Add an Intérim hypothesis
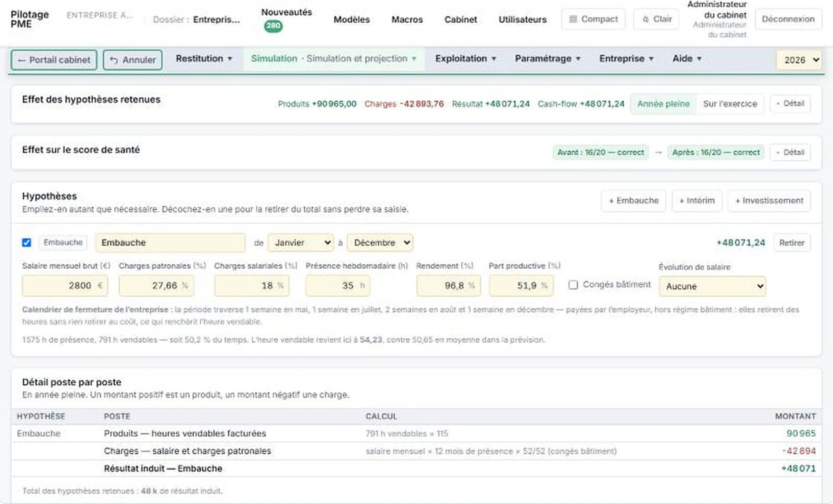The image size is (833, 504). pyautogui.click(x=697, y=201)
